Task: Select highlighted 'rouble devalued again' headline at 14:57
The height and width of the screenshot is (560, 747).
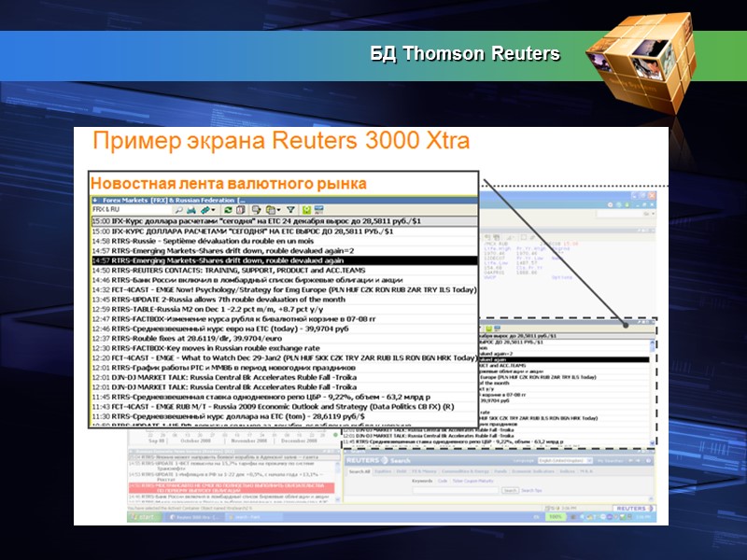Action: tap(285, 260)
